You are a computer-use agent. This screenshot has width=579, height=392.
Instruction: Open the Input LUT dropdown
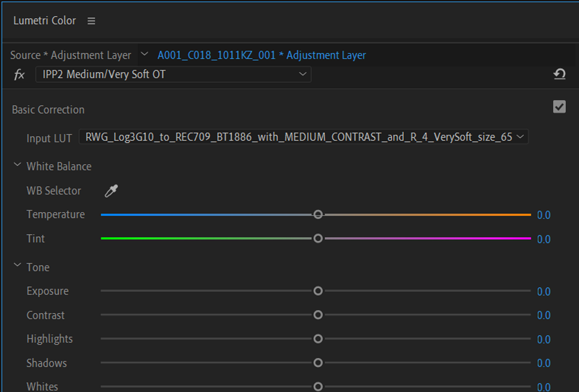pos(304,137)
